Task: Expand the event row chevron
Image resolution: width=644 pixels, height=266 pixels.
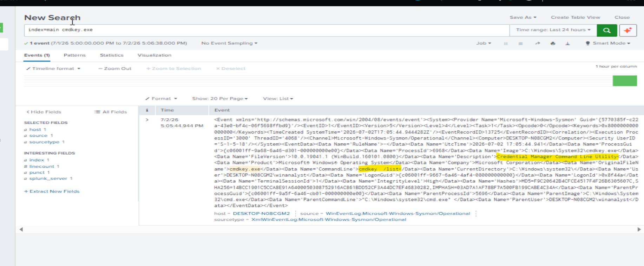Action: (147, 120)
